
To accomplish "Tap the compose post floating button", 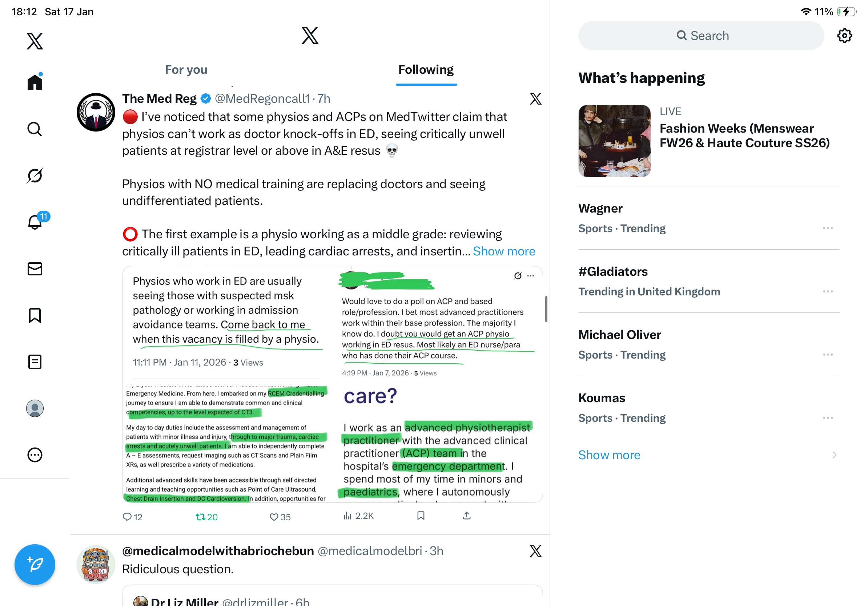I will point(35,565).
